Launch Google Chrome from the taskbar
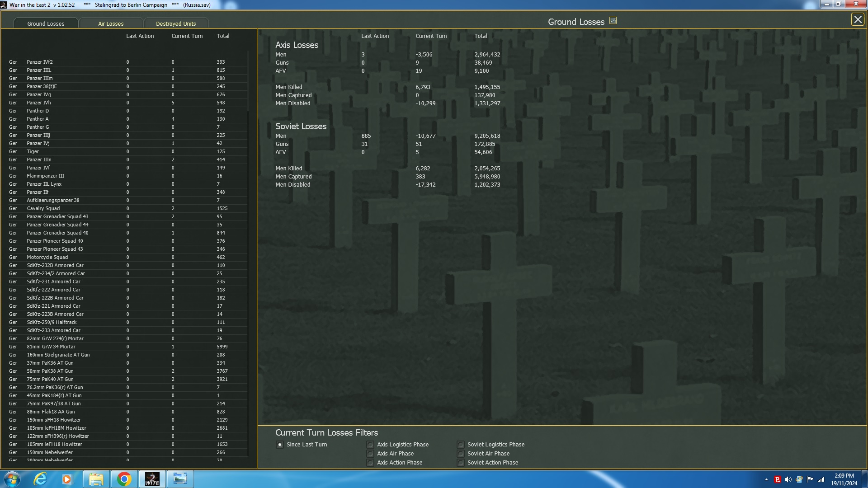 click(124, 479)
